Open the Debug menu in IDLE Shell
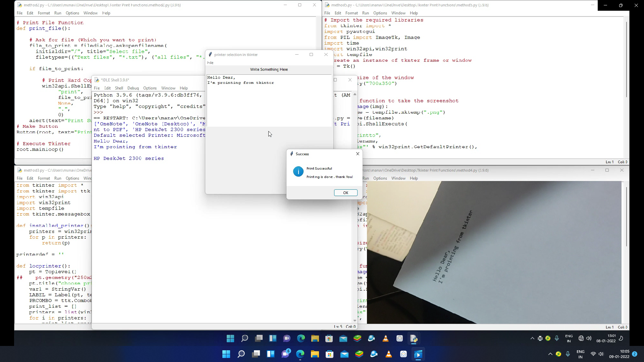Image resolution: width=644 pixels, height=362 pixels. 133,88
